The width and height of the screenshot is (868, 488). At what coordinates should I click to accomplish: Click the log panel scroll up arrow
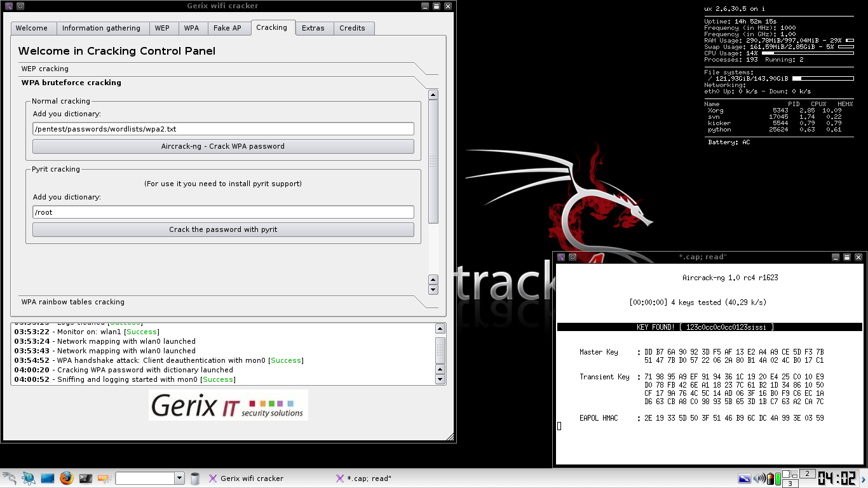(440, 329)
